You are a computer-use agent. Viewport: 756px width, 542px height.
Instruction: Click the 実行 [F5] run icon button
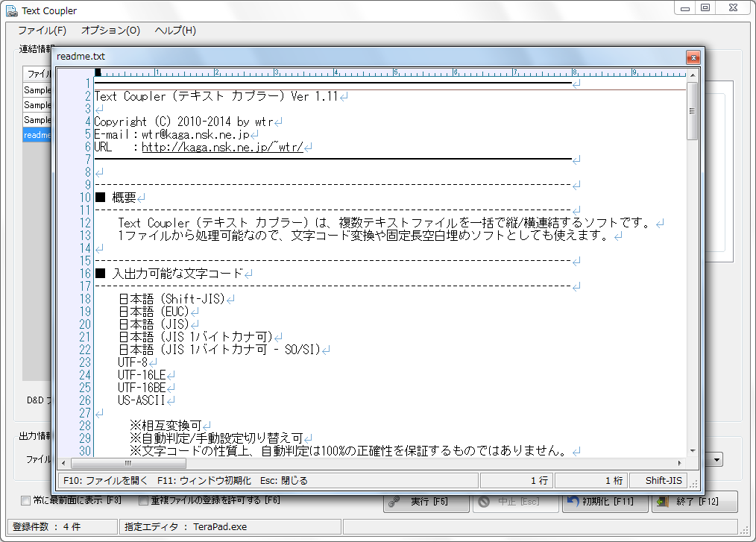point(395,502)
